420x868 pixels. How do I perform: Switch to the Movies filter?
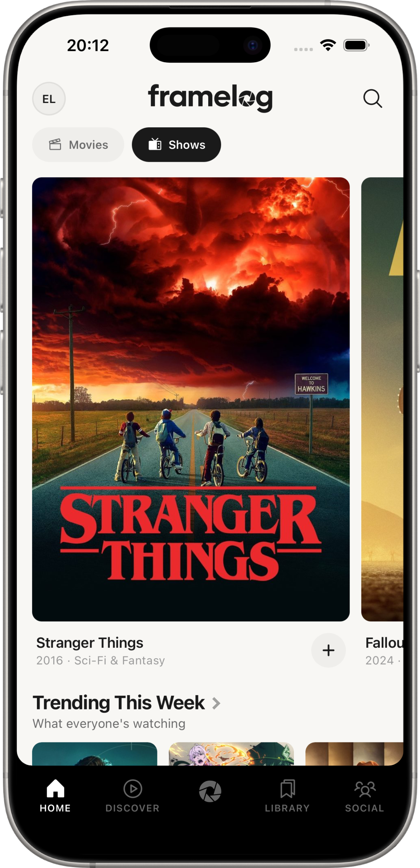click(x=78, y=145)
